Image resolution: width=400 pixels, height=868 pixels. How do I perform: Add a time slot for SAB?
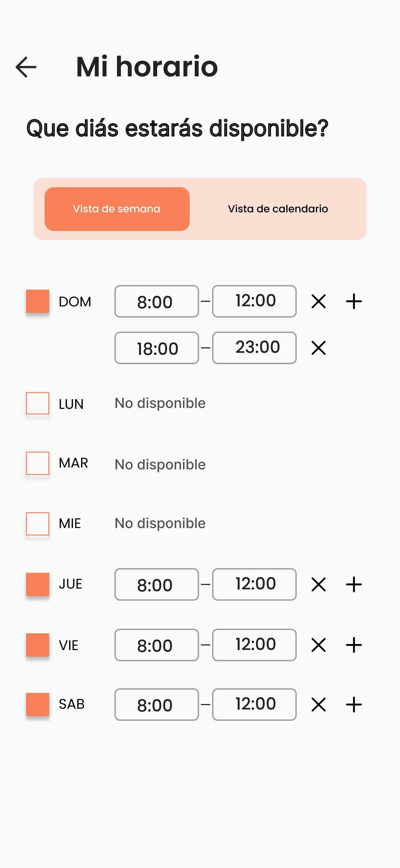354,704
